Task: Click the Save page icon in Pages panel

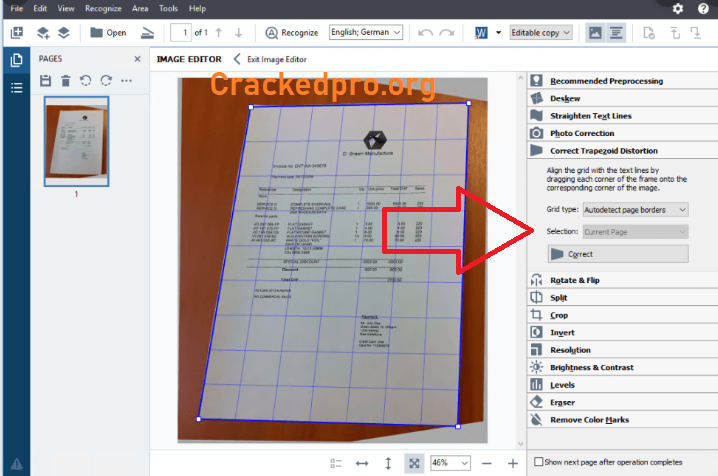Action: [46, 80]
